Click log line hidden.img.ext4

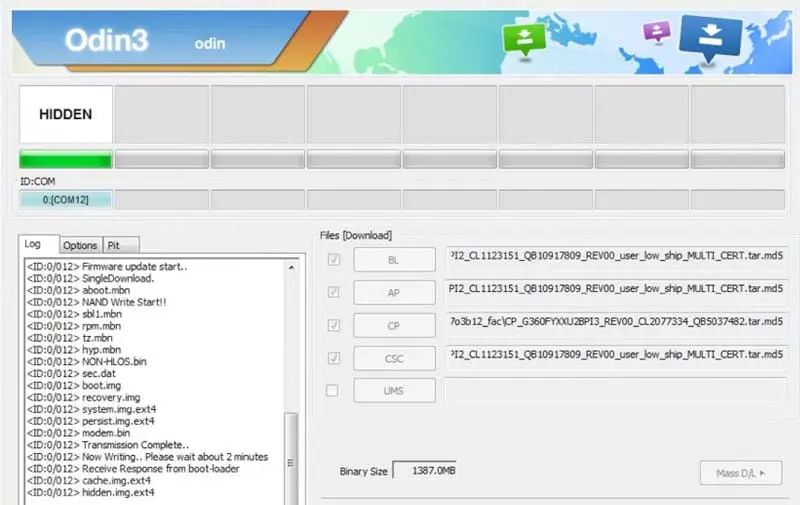(91, 492)
